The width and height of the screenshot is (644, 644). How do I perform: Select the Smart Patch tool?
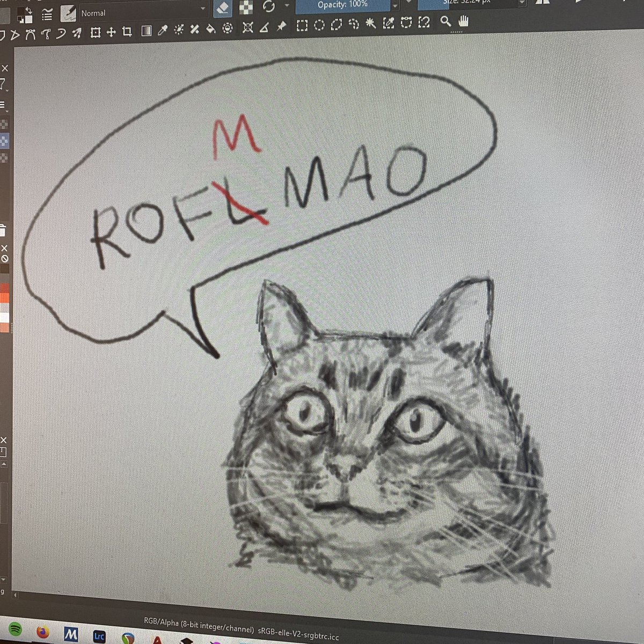[195, 30]
